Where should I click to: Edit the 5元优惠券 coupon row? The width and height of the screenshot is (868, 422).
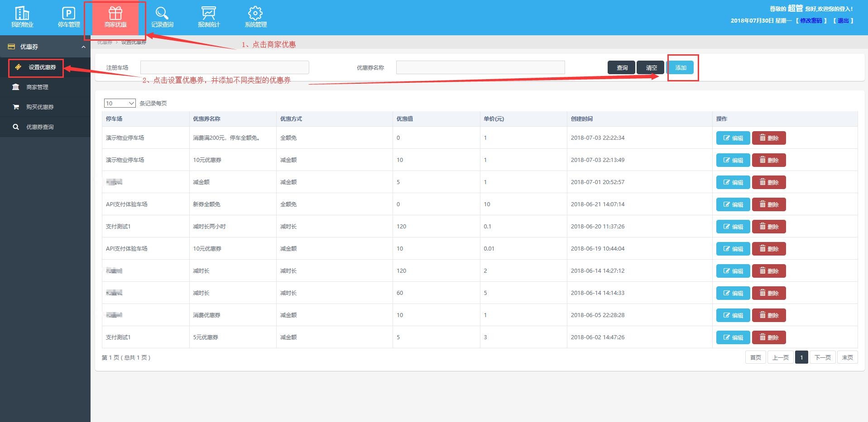pyautogui.click(x=733, y=337)
